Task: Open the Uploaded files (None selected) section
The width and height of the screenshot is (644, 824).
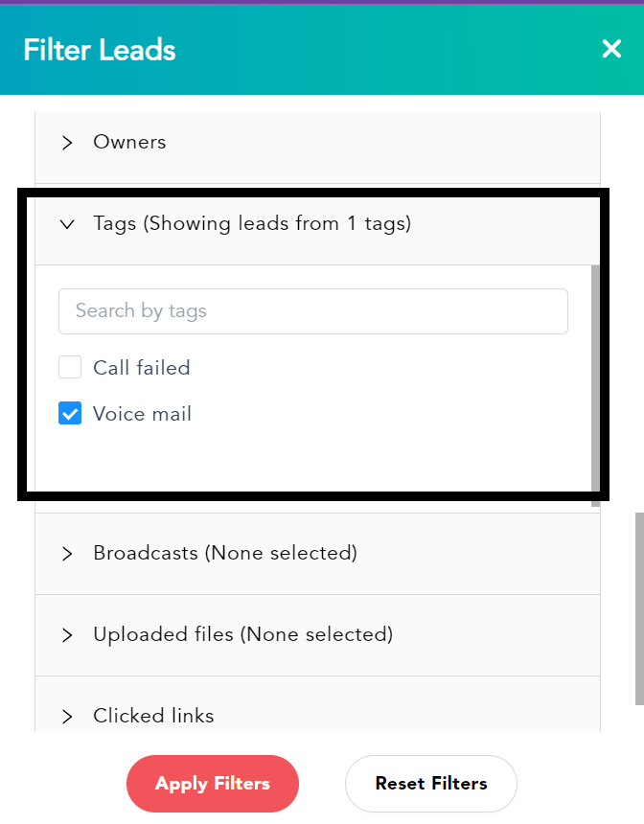Action: click(x=317, y=635)
